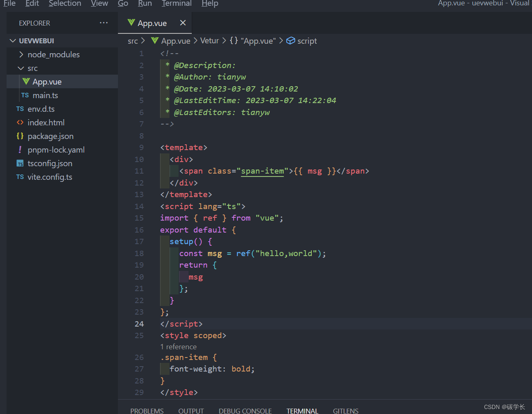Open package.json from the explorer
The width and height of the screenshot is (532, 414).
pos(62,136)
